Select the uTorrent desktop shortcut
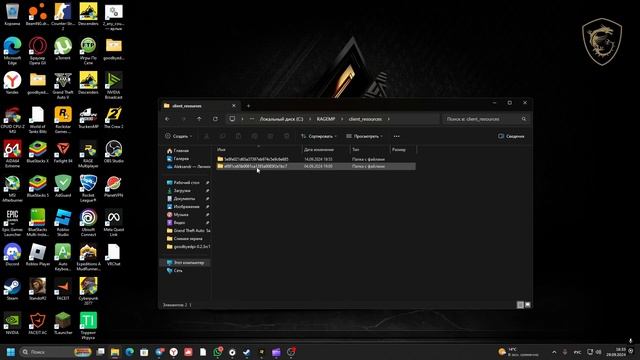Image resolution: width=640 pixels, height=360 pixels. [x=63, y=49]
